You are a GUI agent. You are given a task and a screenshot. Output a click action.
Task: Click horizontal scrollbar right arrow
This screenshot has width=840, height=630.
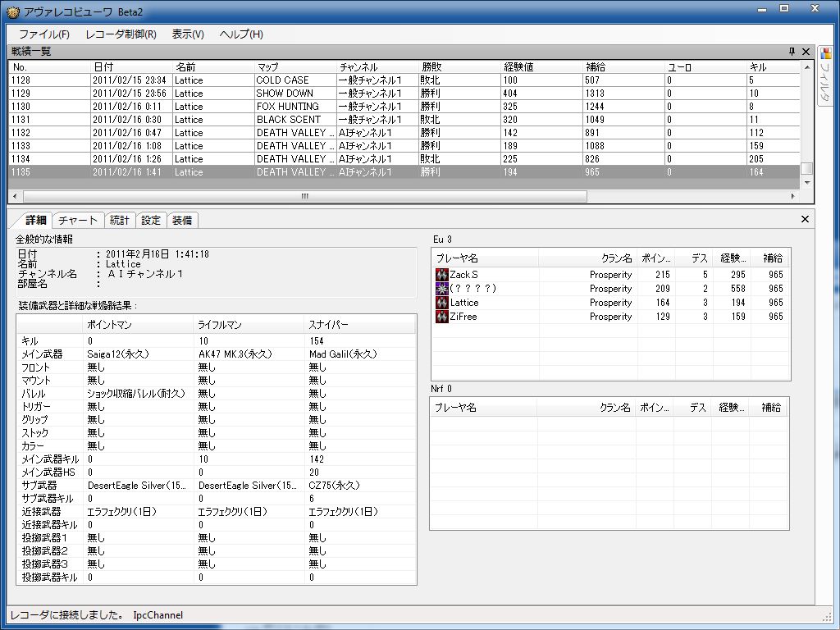(x=793, y=196)
